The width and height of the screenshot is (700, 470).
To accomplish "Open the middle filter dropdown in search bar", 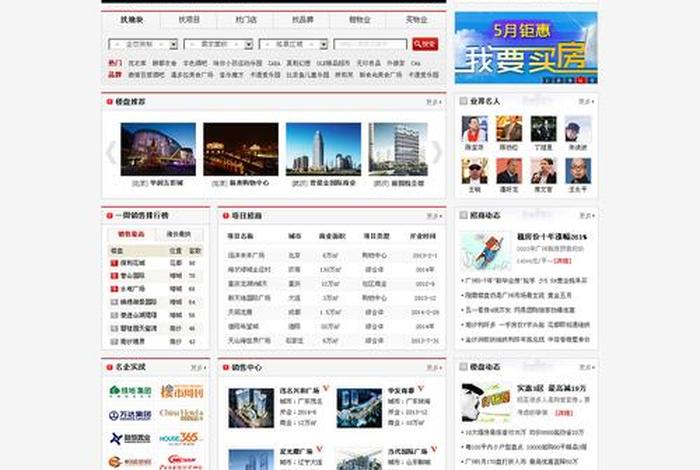I will 218,44.
